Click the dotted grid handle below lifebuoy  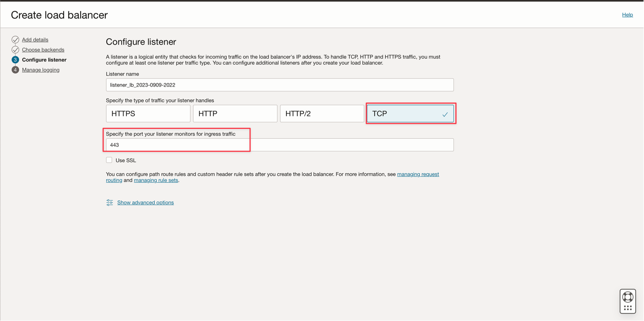pos(628,308)
